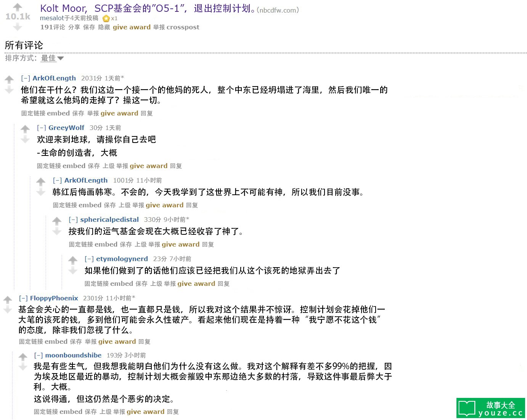Viewport: 527px width, 420px height.
Task: Click 回复 on moonboundshibe's comment
Action: coord(173,412)
